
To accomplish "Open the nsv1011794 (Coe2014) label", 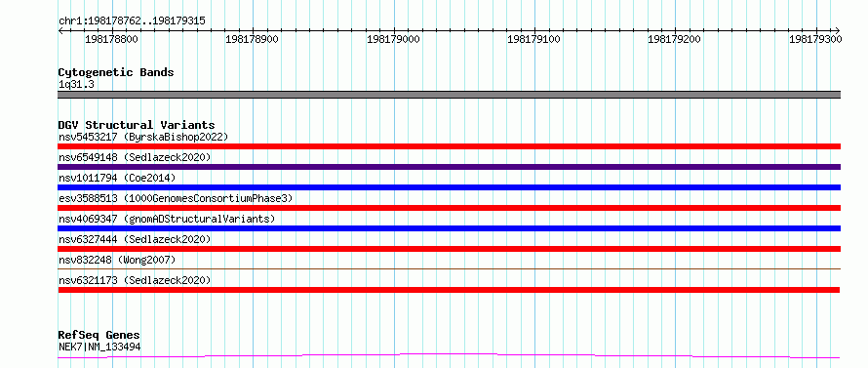I will (117, 178).
